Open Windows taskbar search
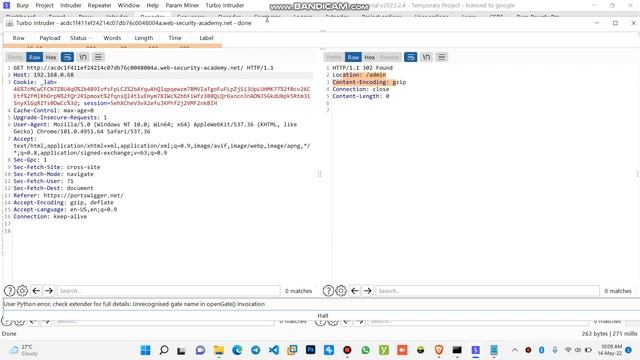Image resolution: width=640 pixels, height=360 pixels. tap(164, 350)
